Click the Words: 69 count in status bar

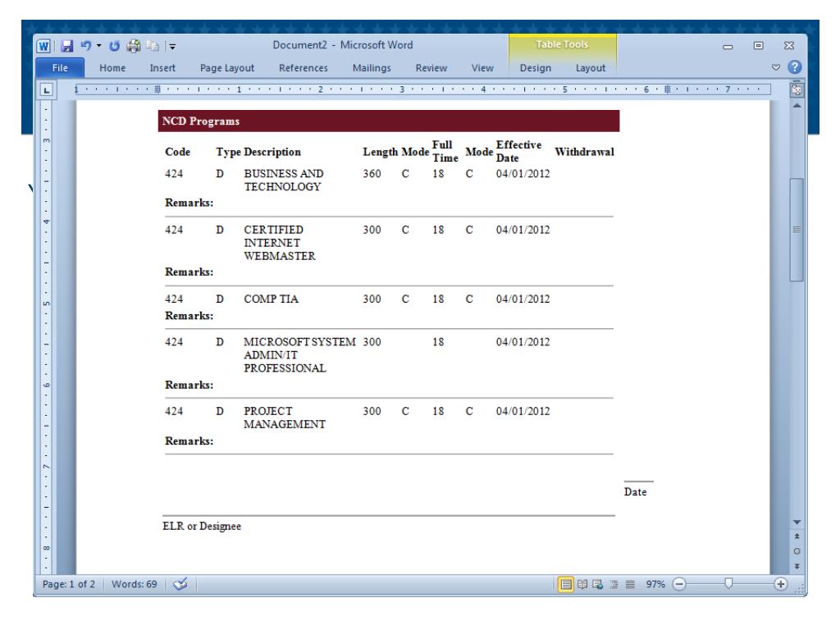pos(135,584)
